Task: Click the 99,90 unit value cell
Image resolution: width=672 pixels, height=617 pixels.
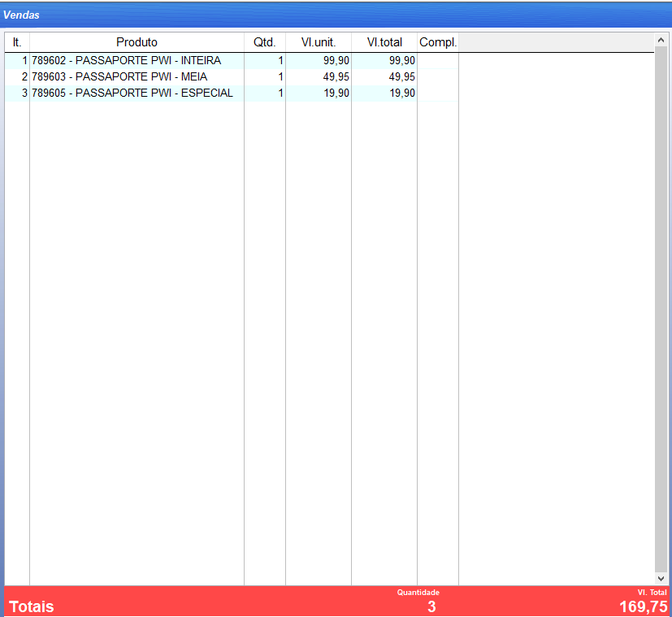Action: [318, 61]
